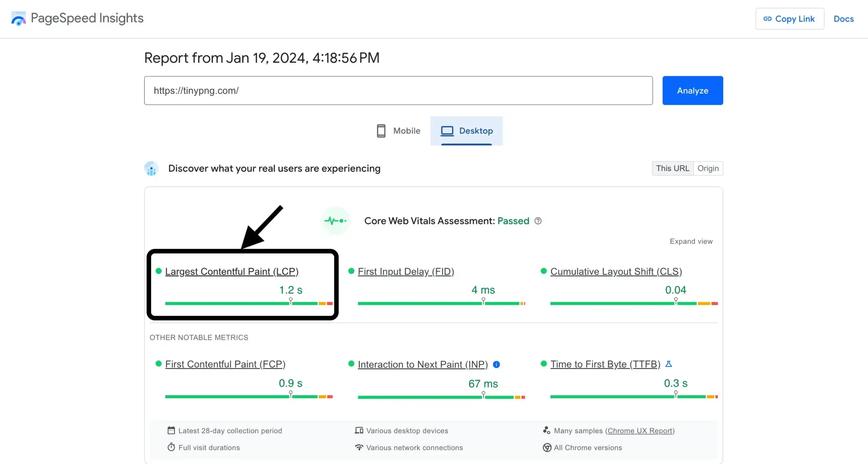Image resolution: width=868 pixels, height=464 pixels.
Task: Click help icon beside Passed assessment
Action: click(538, 221)
